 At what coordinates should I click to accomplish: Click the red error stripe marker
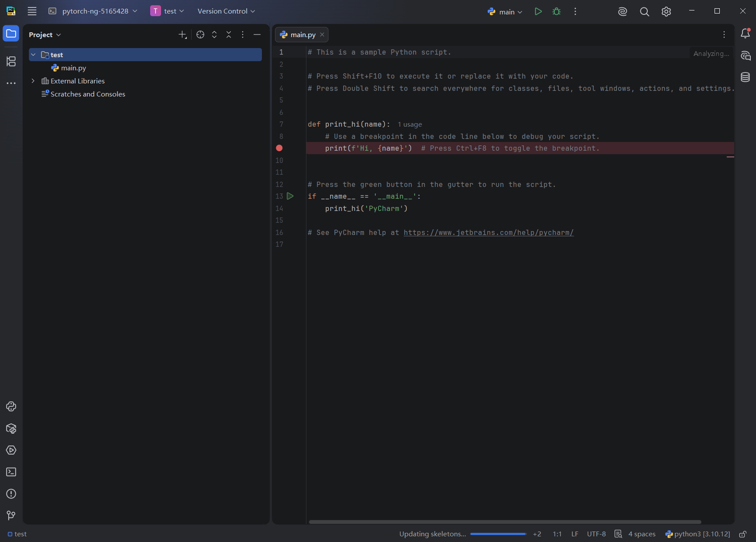(x=730, y=157)
